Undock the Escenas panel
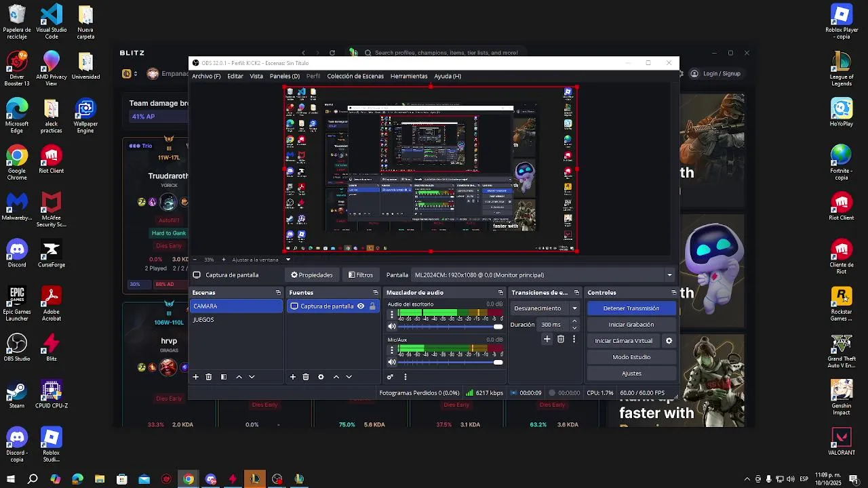This screenshot has height=488, width=868. tap(278, 293)
